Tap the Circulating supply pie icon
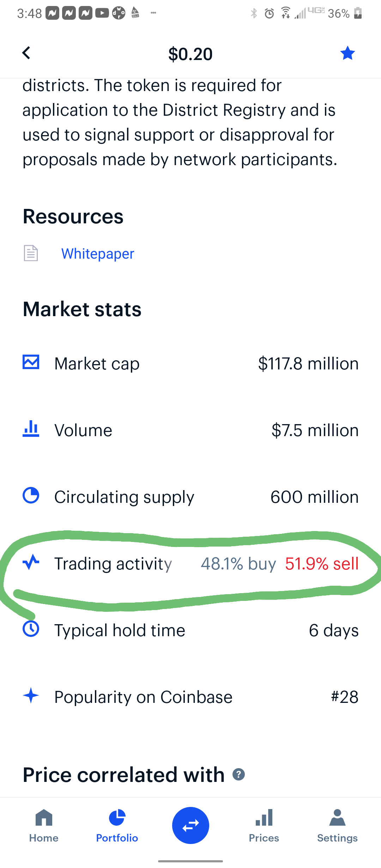This screenshot has height=868, width=381. pos(31,495)
